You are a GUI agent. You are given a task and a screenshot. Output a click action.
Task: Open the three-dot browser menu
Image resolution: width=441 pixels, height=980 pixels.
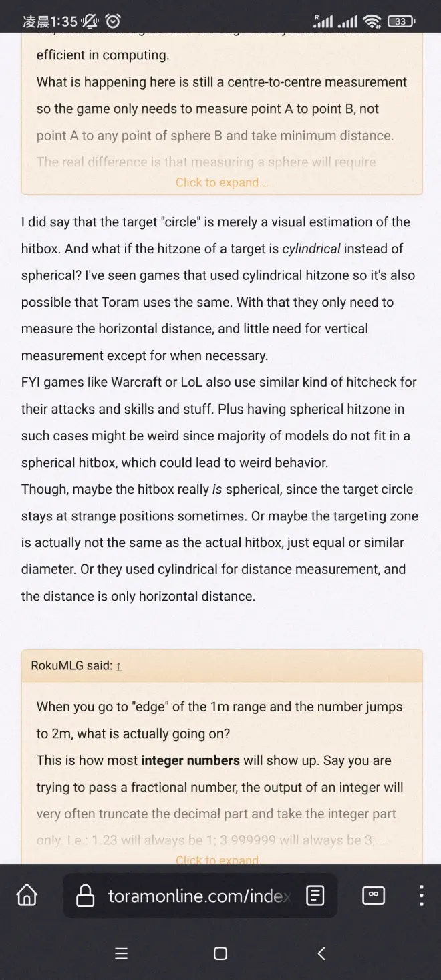point(421,895)
